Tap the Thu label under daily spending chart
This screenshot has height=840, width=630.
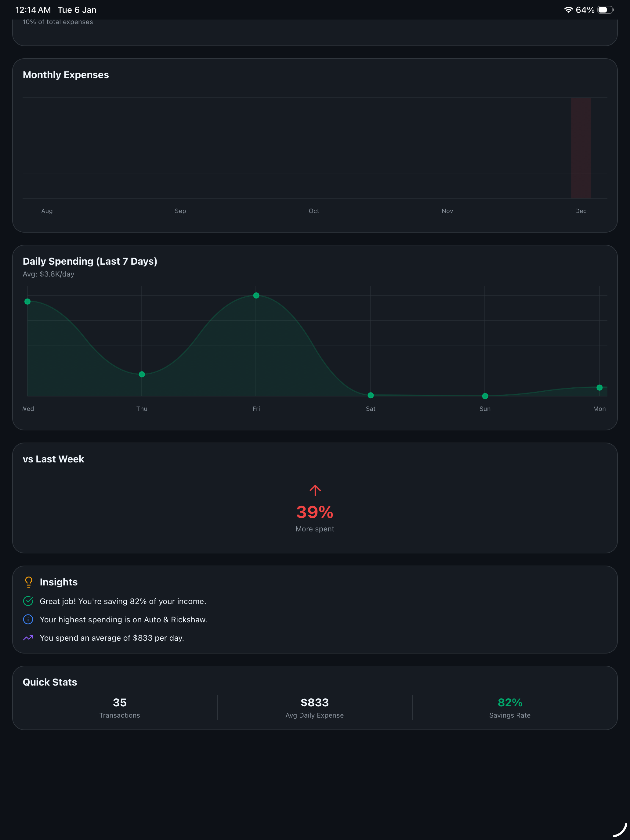(x=142, y=409)
